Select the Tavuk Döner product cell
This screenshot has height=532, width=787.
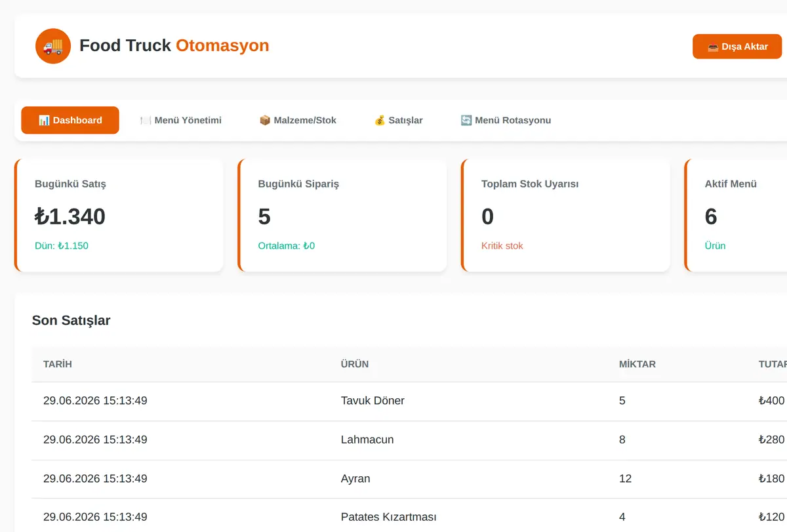pos(373,401)
